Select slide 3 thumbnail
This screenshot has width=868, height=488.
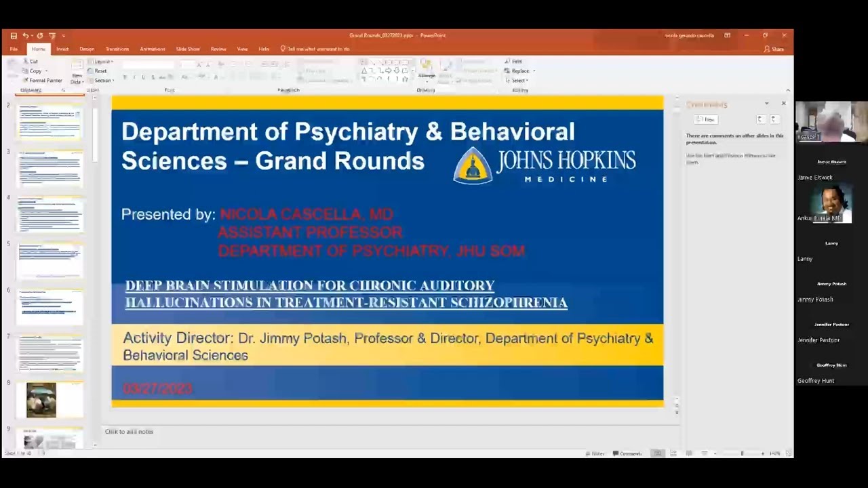click(50, 168)
